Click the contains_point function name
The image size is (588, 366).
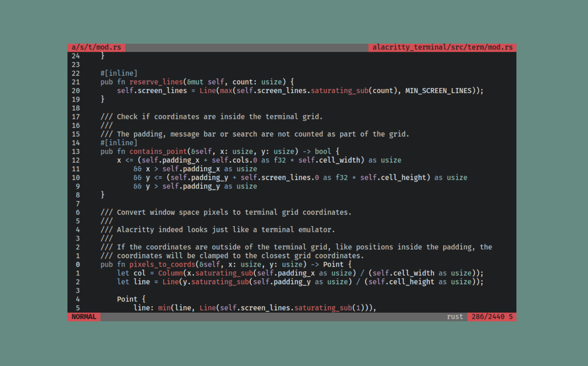click(158, 151)
